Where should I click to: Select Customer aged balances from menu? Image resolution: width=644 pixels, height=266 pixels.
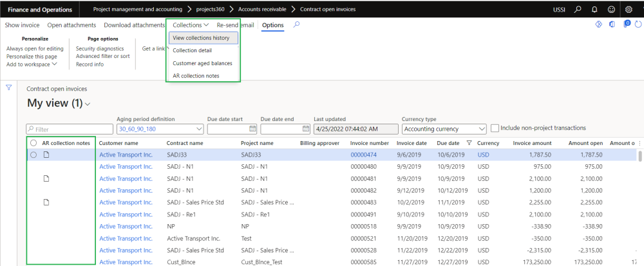(x=202, y=63)
